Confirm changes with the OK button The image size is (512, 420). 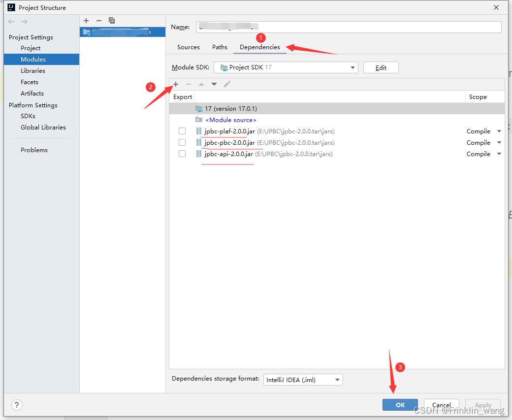coord(400,404)
